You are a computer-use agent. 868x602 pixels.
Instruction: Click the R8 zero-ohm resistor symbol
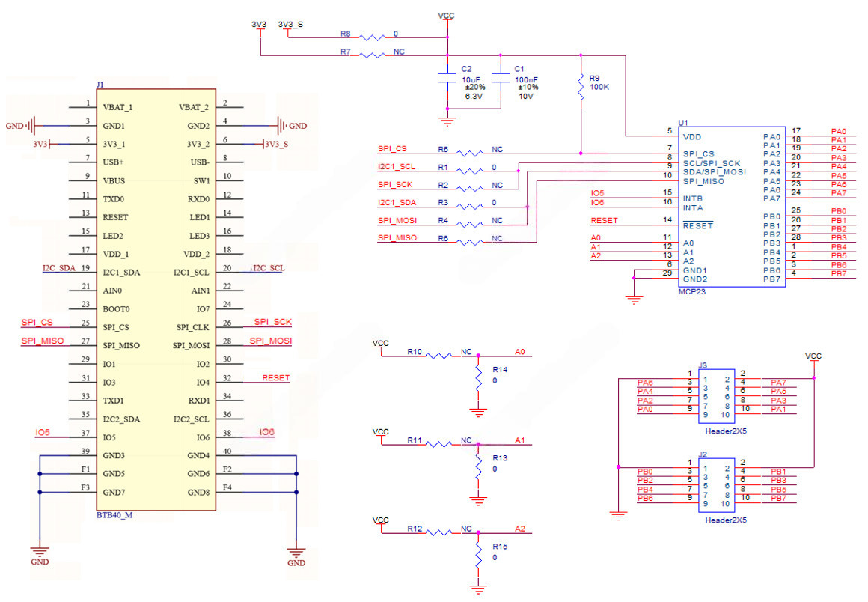tap(372, 36)
